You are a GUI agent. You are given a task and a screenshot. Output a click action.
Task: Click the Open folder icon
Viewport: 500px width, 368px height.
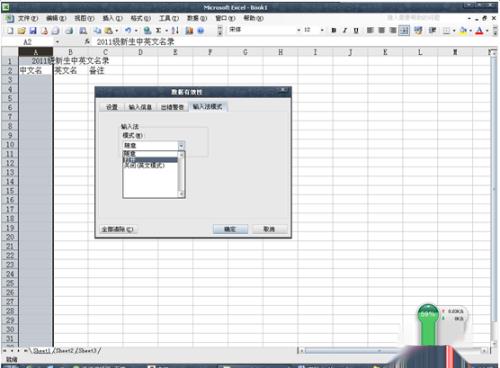pyautogui.click(x=22, y=31)
